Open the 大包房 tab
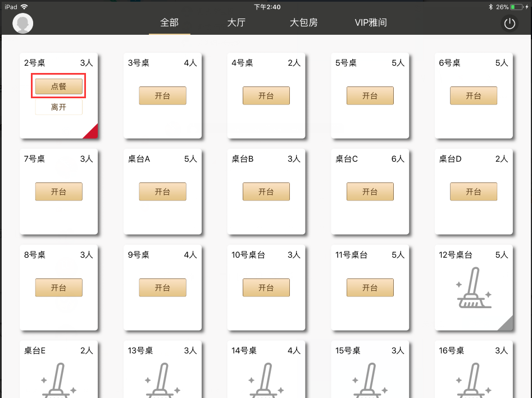The width and height of the screenshot is (532, 398). click(304, 22)
